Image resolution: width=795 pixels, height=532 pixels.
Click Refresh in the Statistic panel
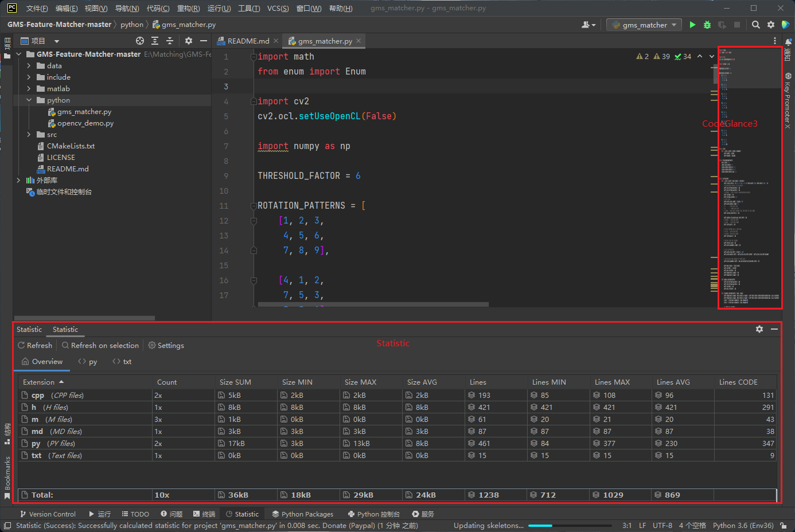(35, 345)
